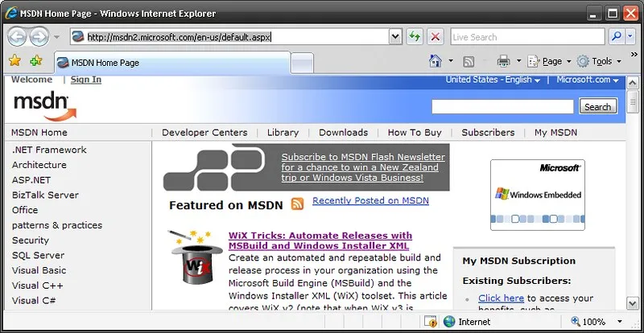This screenshot has width=644, height=333.
Task: Click the status bar privacy report icon
Action: click(x=431, y=321)
